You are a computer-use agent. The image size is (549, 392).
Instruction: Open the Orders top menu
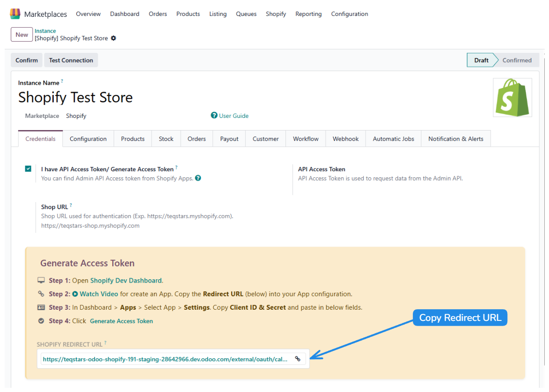point(158,14)
